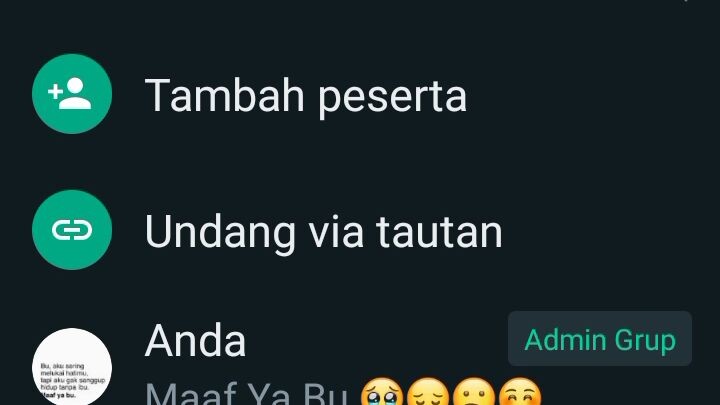Select the Tambah peserta label

(x=306, y=96)
